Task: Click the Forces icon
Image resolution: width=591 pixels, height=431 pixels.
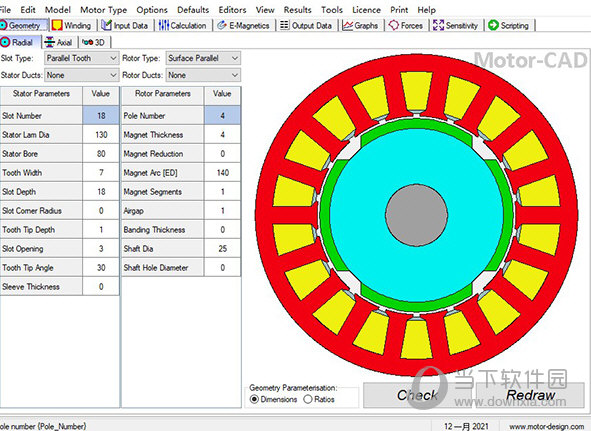Action: [393, 25]
